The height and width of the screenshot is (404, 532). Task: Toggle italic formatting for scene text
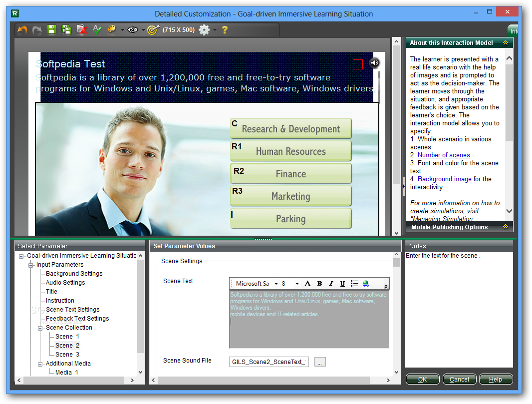[331, 284]
